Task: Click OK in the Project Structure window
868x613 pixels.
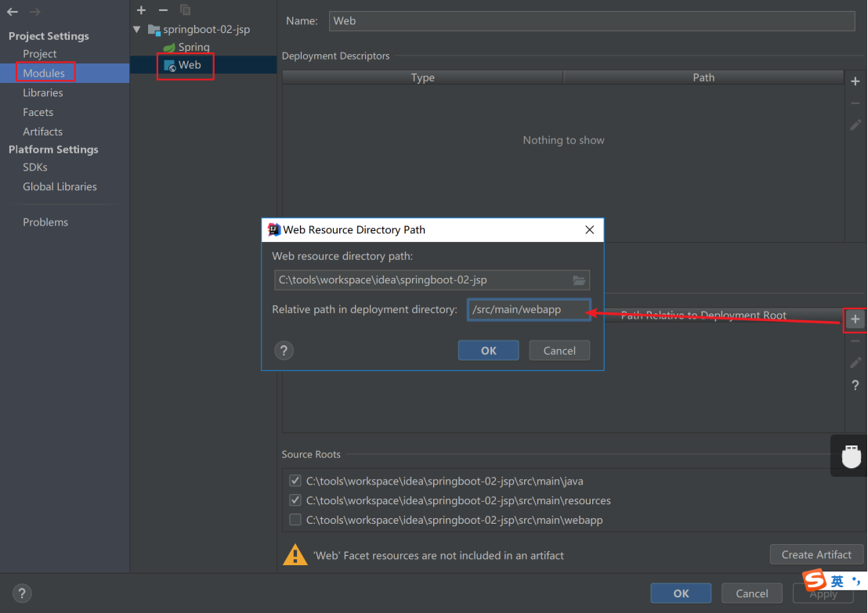Action: (x=681, y=593)
